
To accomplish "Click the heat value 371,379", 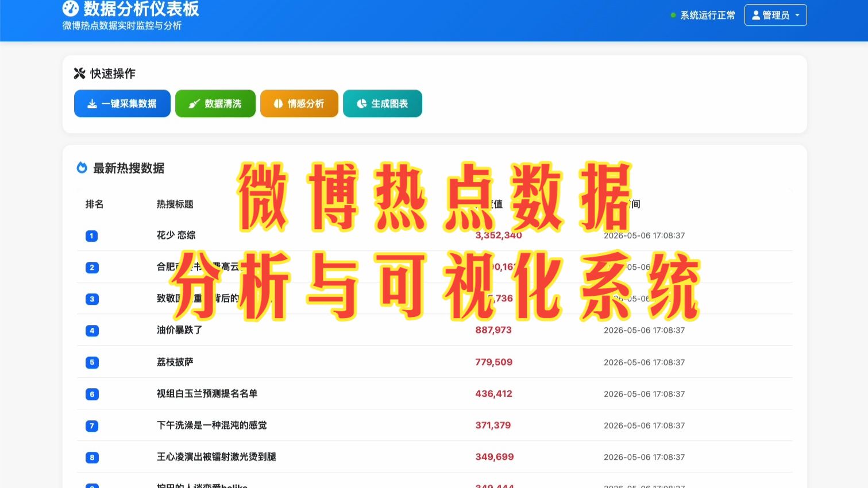I will pyautogui.click(x=493, y=425).
